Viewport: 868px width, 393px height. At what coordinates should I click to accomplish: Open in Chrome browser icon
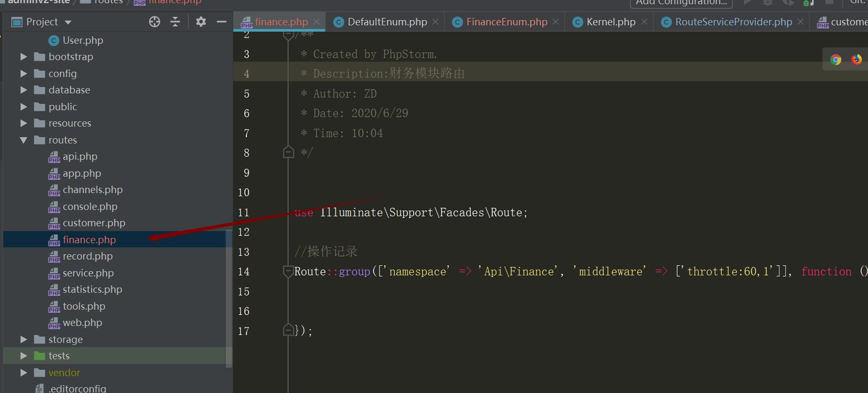coord(836,60)
